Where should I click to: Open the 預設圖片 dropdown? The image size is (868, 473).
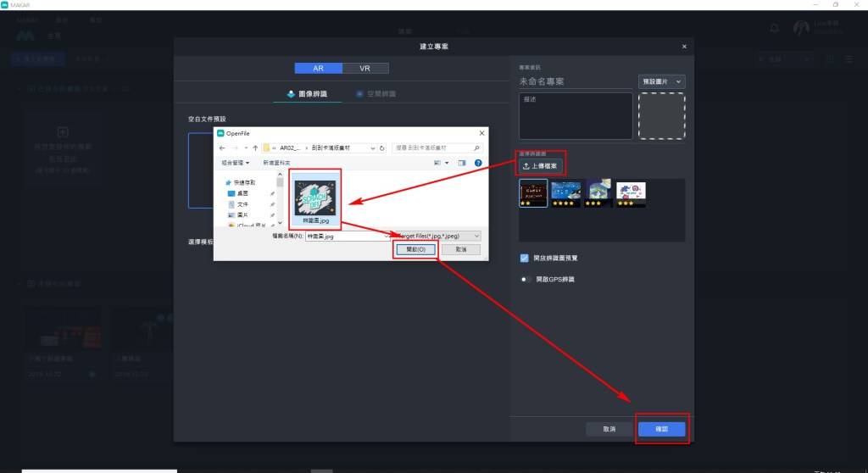[x=661, y=81]
